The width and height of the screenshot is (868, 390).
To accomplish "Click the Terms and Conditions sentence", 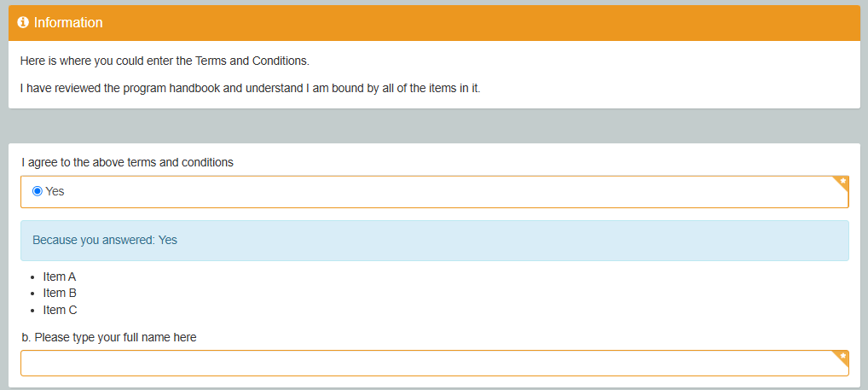I will tap(165, 61).
